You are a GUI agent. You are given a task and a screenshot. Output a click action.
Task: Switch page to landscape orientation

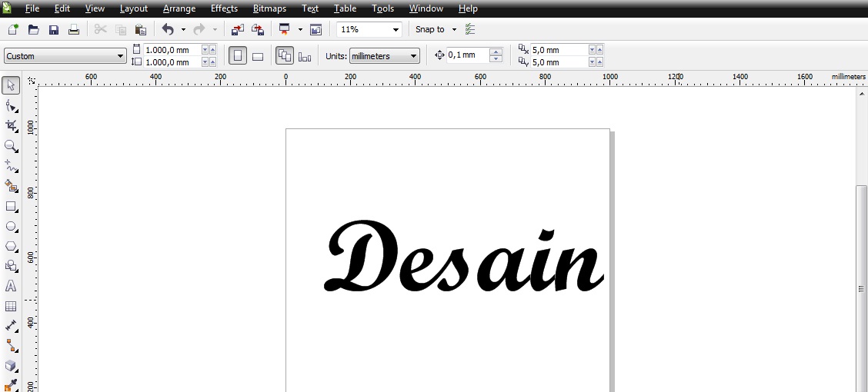(258, 56)
